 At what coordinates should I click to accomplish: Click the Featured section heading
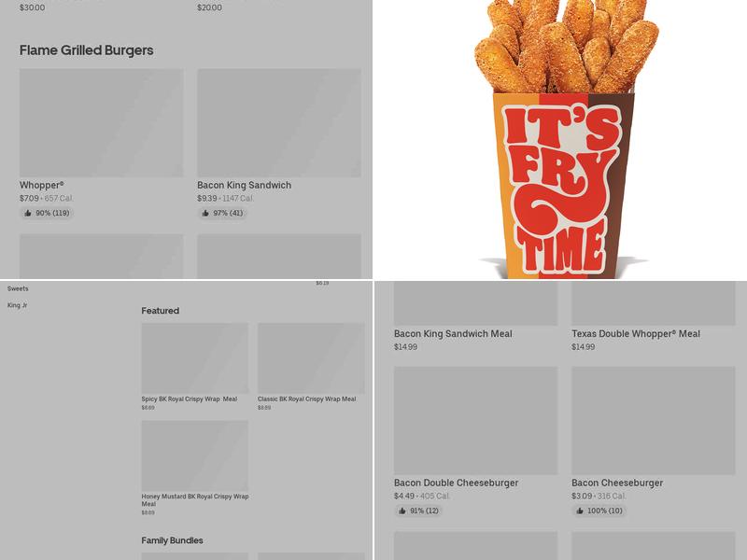pyautogui.click(x=160, y=311)
